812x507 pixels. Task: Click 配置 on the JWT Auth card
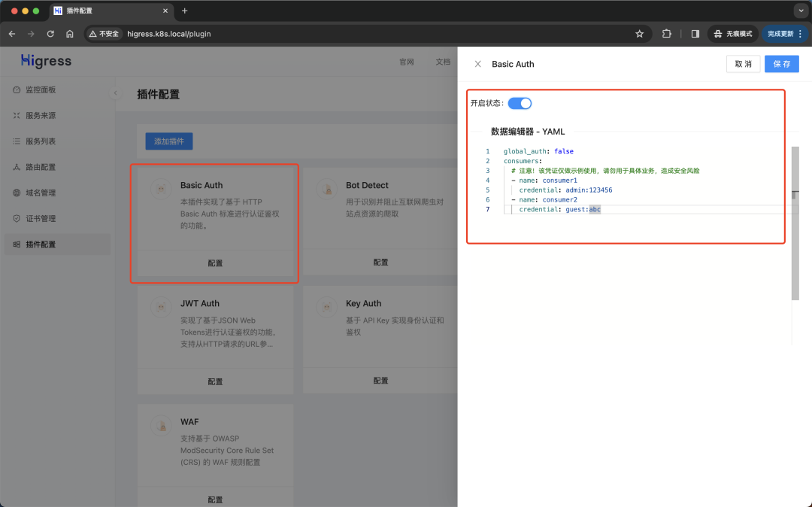pyautogui.click(x=215, y=381)
